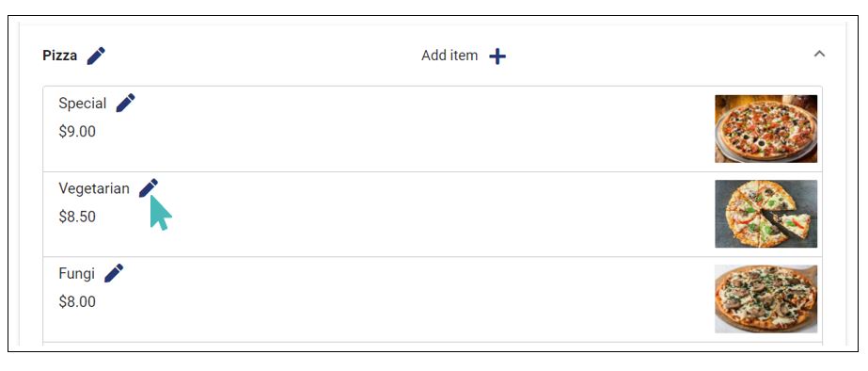The width and height of the screenshot is (868, 371).
Task: Click the $8.00 price
Action: point(77,301)
